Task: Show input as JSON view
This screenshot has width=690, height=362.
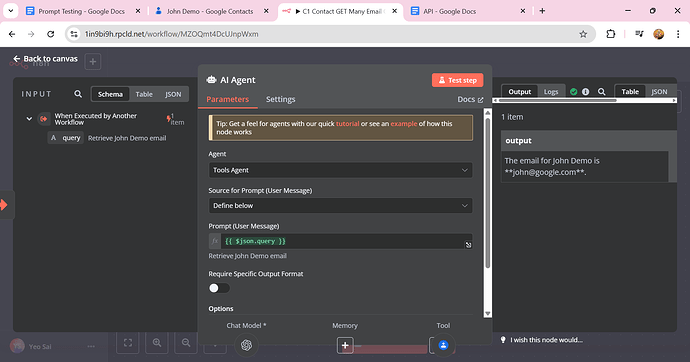Action: 173,94
